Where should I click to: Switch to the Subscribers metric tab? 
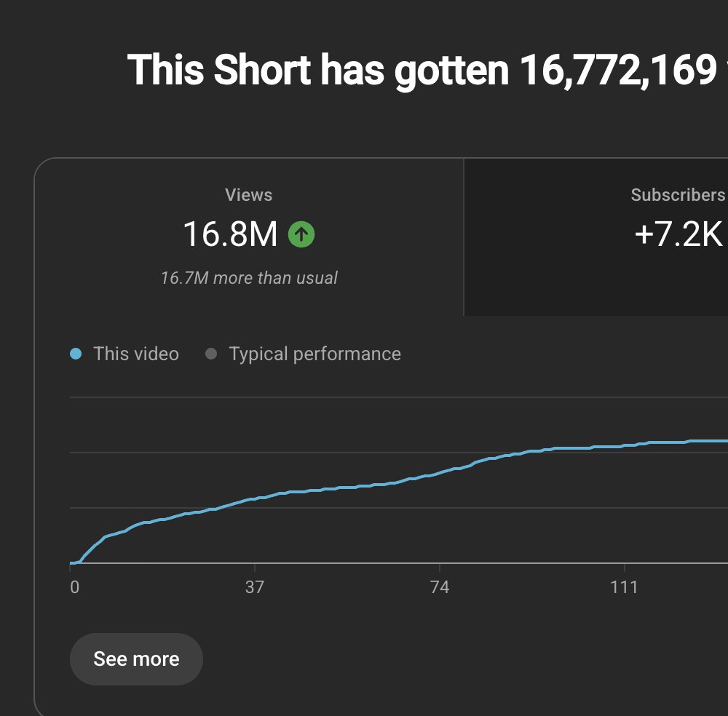pos(596,237)
